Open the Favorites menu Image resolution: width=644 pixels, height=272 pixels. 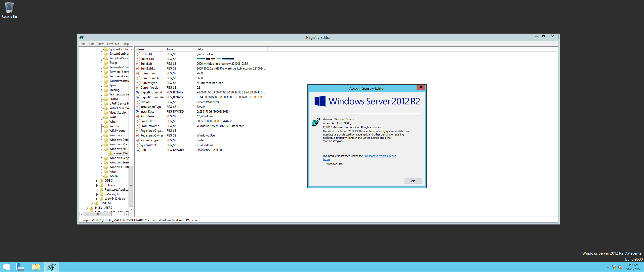(x=113, y=44)
